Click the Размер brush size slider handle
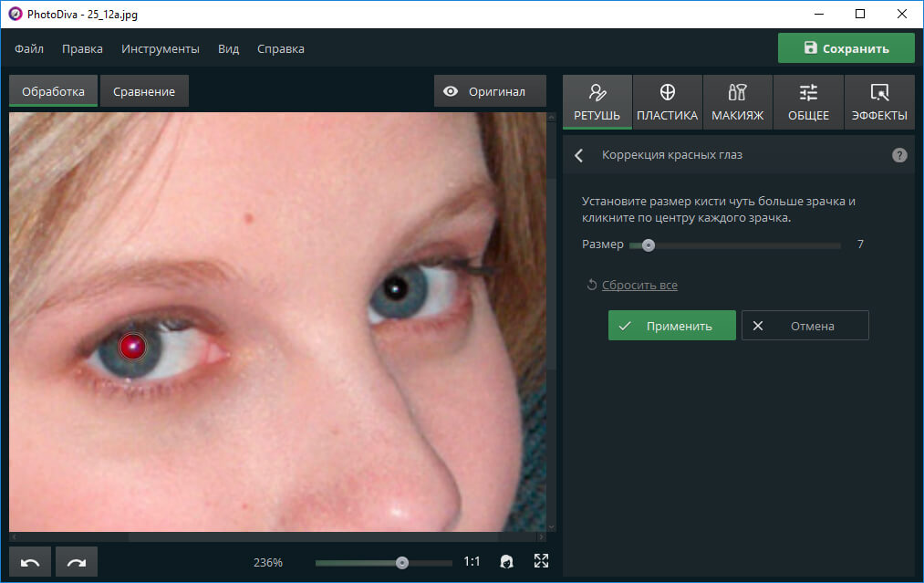The height and width of the screenshot is (583, 924). pos(648,245)
